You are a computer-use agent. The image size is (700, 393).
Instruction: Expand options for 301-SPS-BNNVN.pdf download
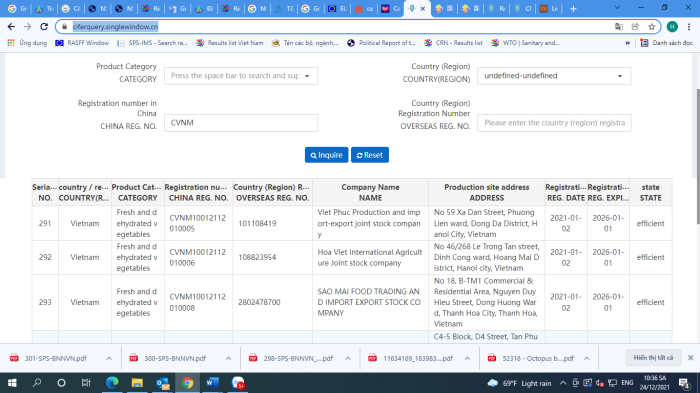[109, 359]
